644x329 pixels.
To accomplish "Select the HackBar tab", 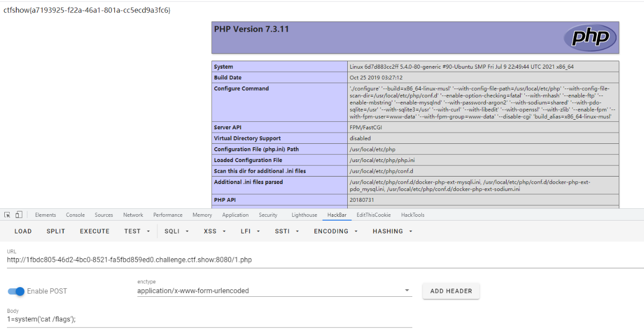I will click(338, 215).
